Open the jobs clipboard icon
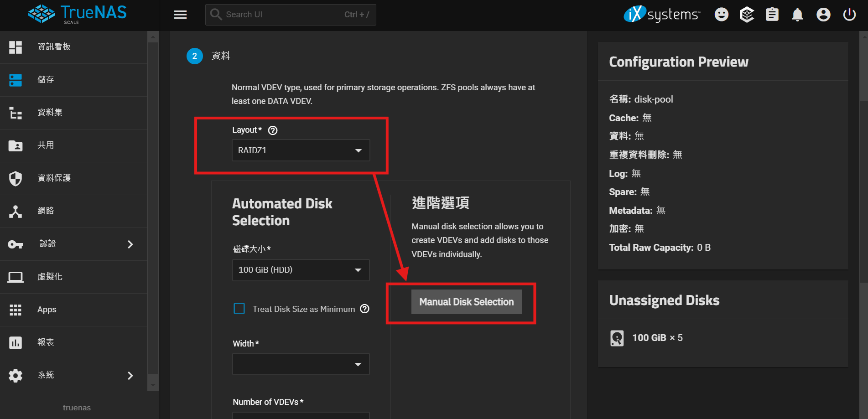This screenshot has height=419, width=868. tap(772, 15)
